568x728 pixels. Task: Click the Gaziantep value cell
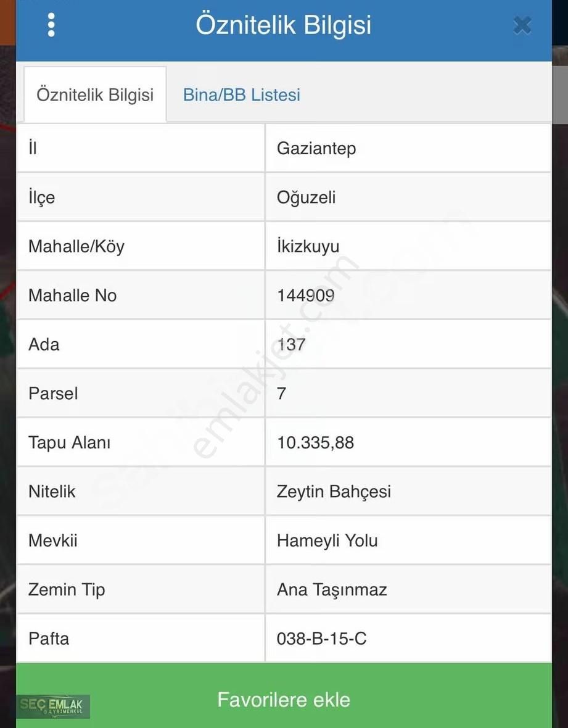(x=316, y=149)
